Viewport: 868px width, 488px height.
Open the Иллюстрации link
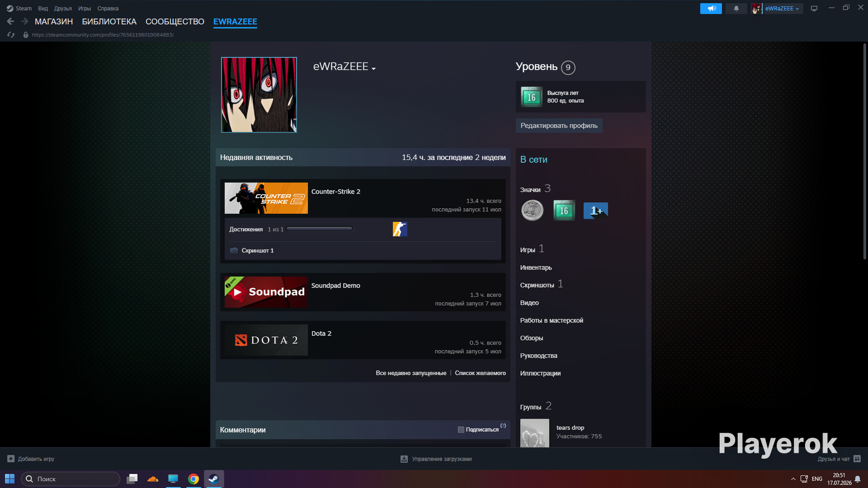point(540,373)
